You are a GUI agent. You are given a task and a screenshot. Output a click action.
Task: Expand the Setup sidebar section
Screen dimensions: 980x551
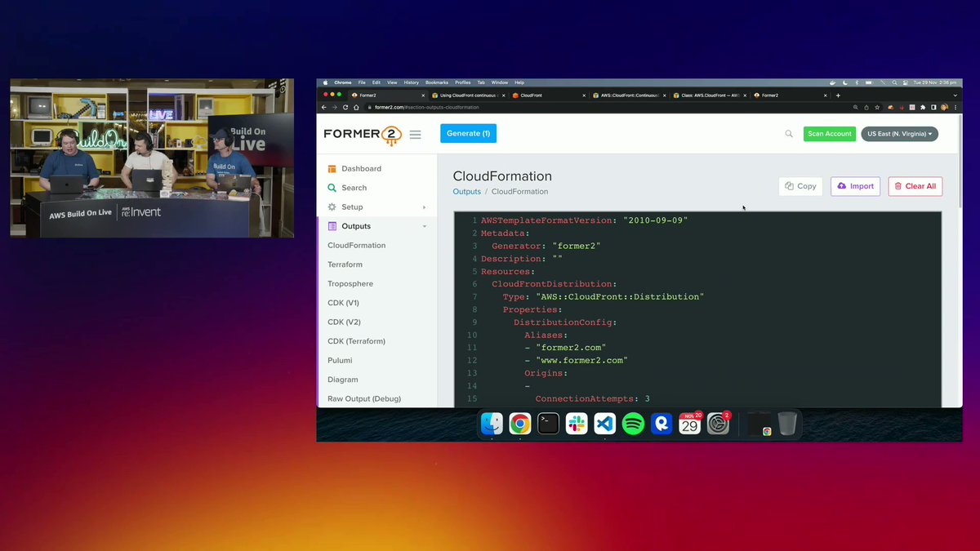point(376,207)
